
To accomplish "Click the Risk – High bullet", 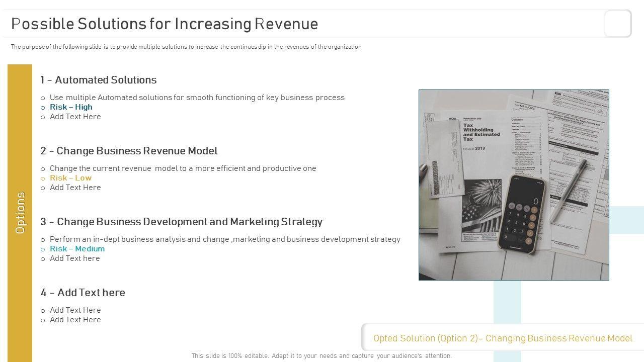I will [71, 107].
